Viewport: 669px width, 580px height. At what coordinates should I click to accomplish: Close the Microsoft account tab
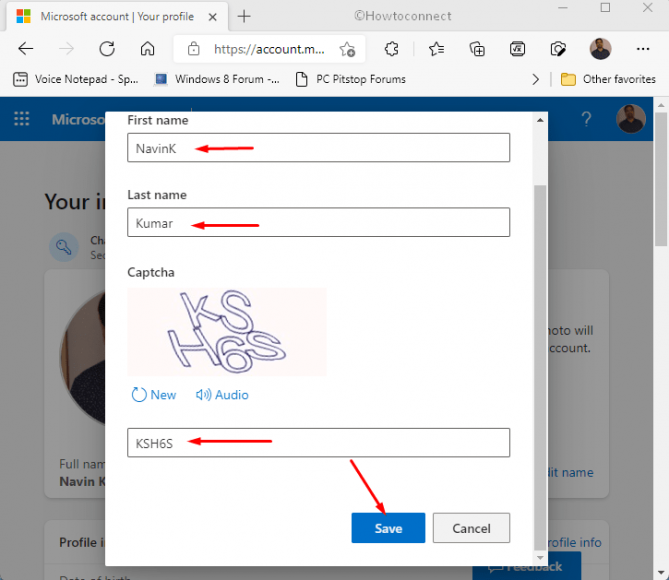pyautogui.click(x=212, y=17)
